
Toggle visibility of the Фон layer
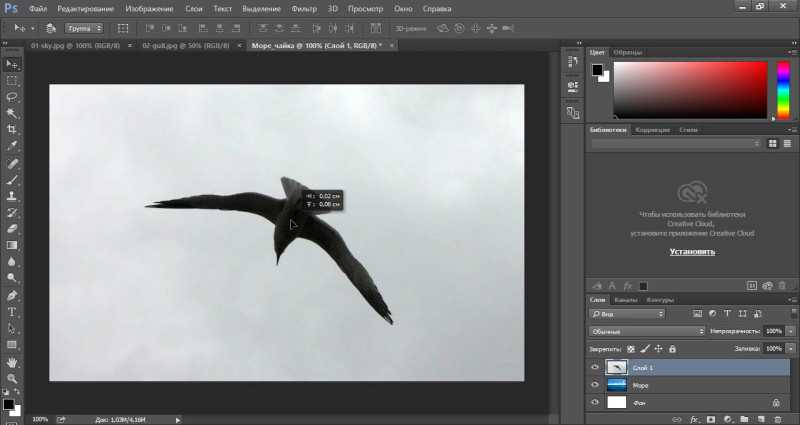point(595,403)
